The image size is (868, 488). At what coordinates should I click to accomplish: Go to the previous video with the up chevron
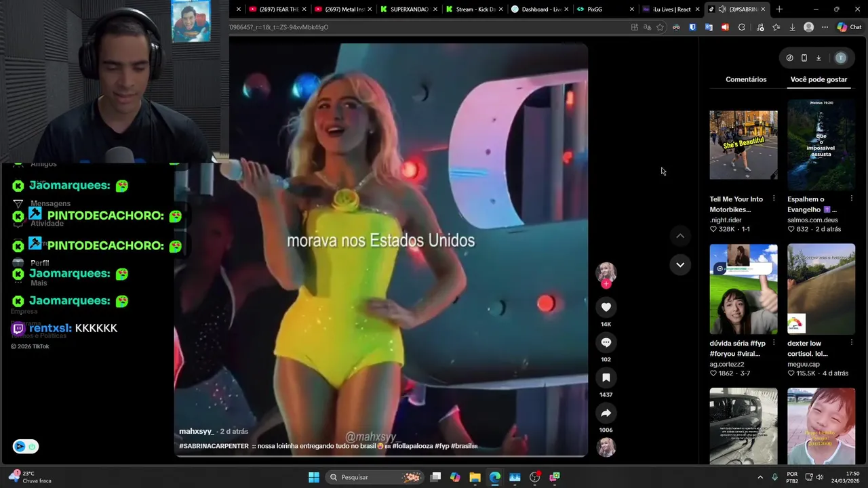(x=680, y=236)
